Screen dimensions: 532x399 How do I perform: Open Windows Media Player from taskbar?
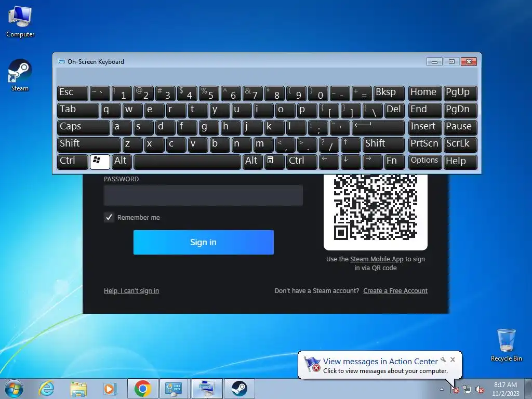click(110, 389)
